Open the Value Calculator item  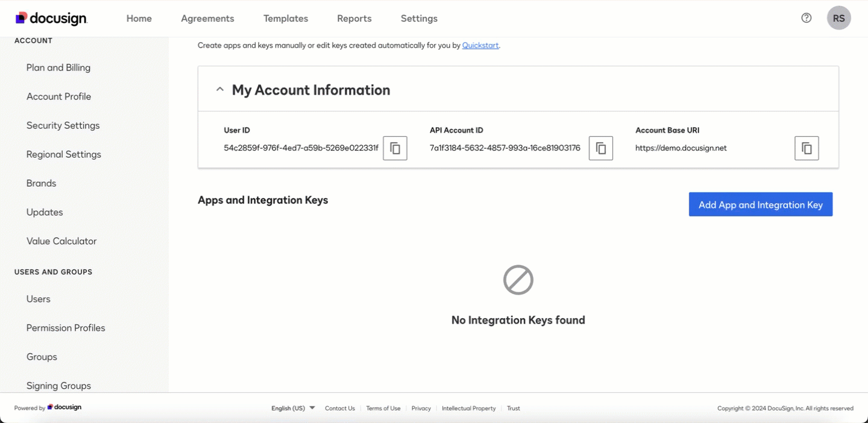coord(61,241)
